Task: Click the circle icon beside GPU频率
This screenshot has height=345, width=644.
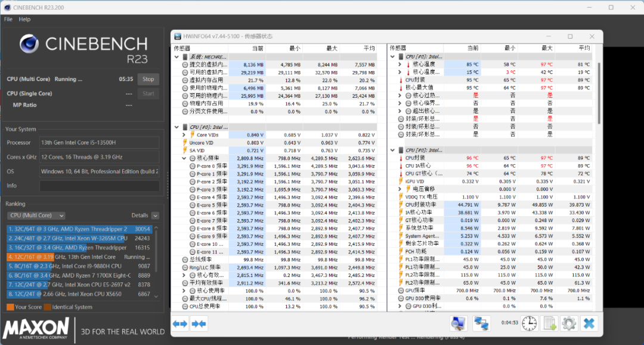Action: pyautogui.click(x=401, y=290)
